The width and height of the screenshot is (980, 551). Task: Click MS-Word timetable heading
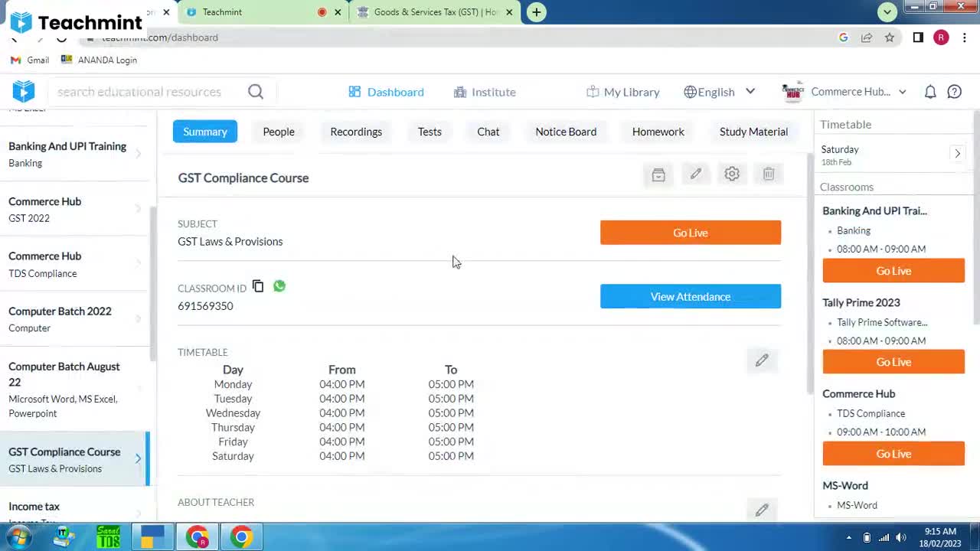click(x=845, y=485)
